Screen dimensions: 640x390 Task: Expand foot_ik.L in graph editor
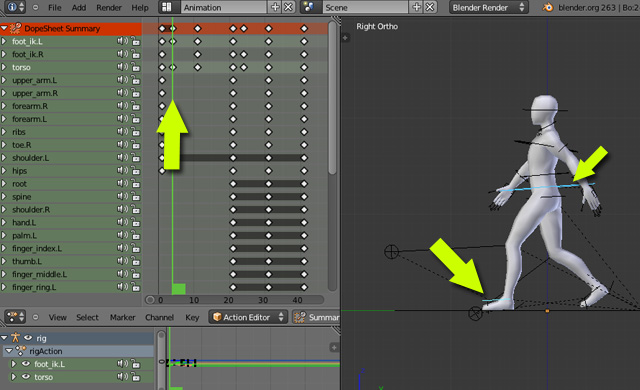(x=13, y=364)
